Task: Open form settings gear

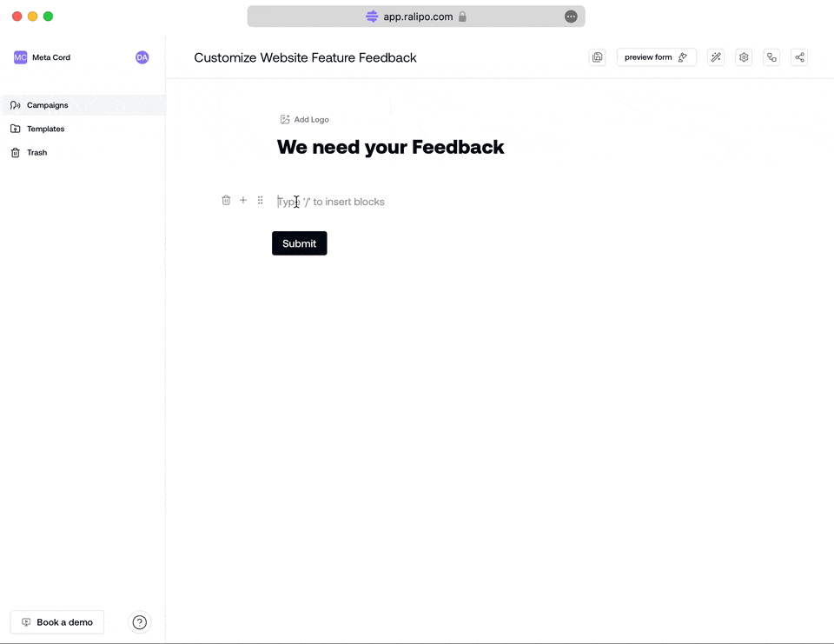Action: [x=744, y=57]
